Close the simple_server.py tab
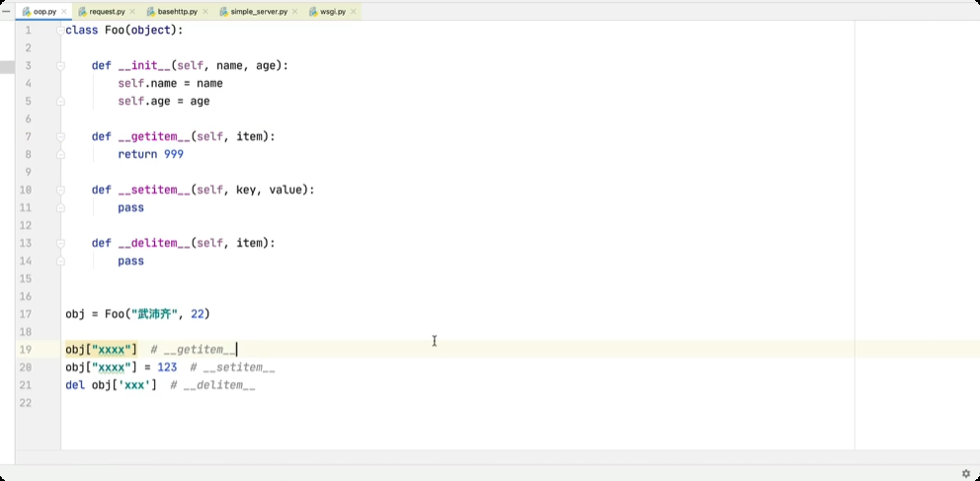Viewport: 980px width, 481px height. (x=295, y=12)
